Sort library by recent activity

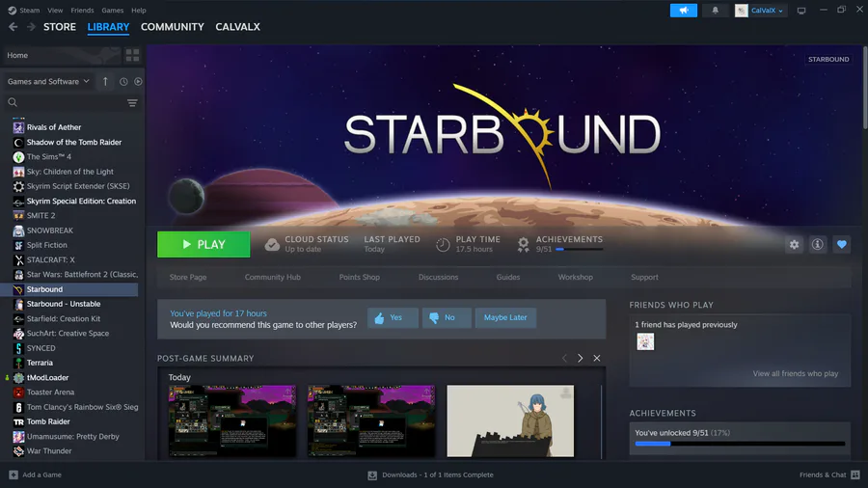[x=123, y=81]
